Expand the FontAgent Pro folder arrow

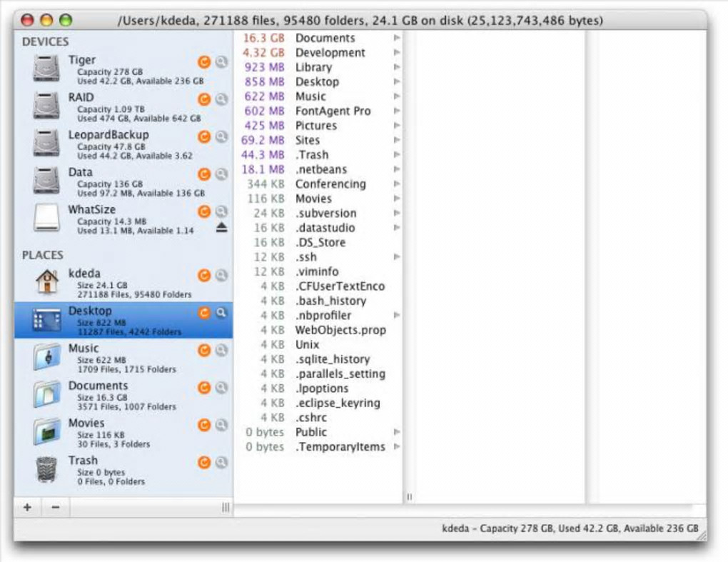click(397, 111)
